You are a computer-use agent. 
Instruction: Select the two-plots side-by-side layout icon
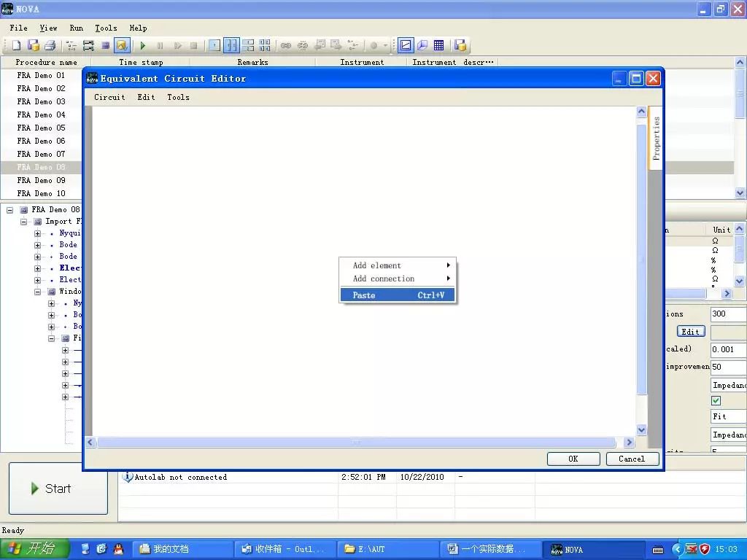(x=231, y=46)
